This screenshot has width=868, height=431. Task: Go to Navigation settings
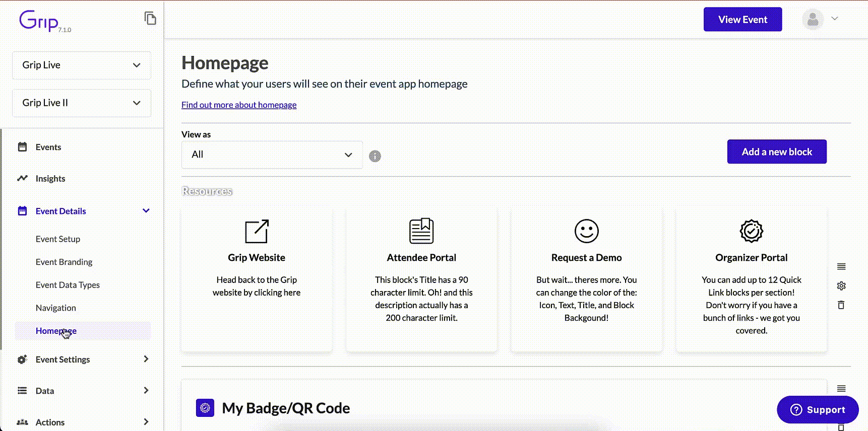56,308
